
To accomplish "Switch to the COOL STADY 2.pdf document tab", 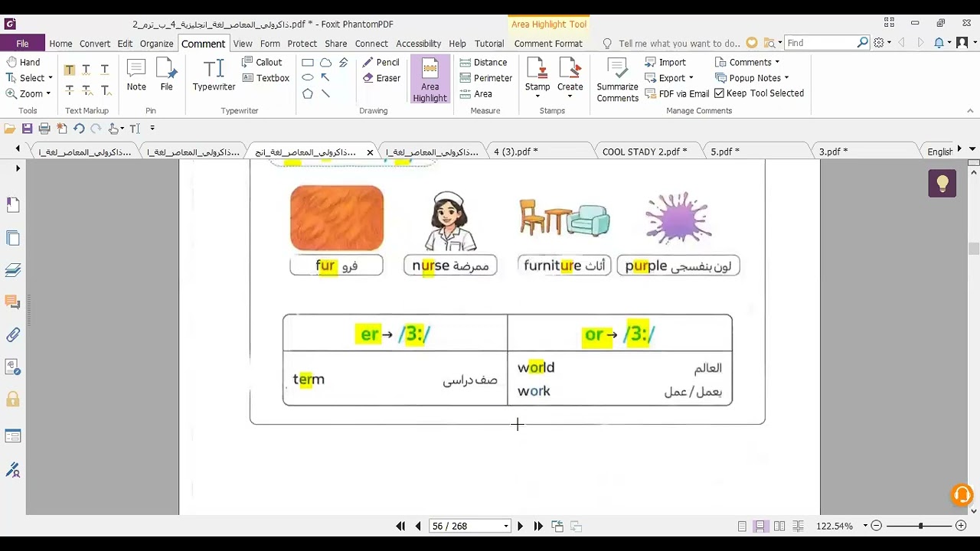I will (x=645, y=152).
